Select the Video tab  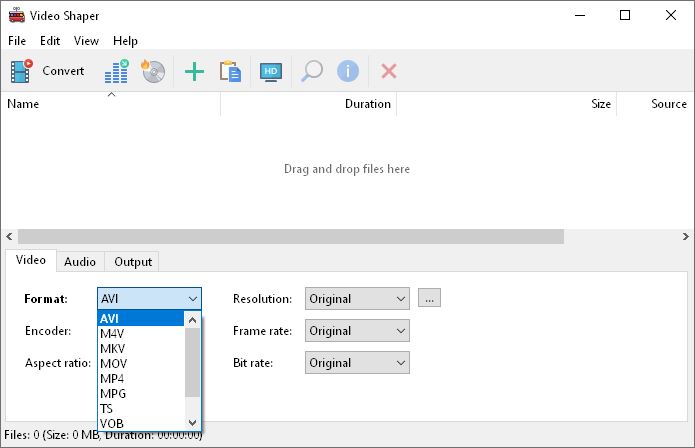tap(31, 260)
